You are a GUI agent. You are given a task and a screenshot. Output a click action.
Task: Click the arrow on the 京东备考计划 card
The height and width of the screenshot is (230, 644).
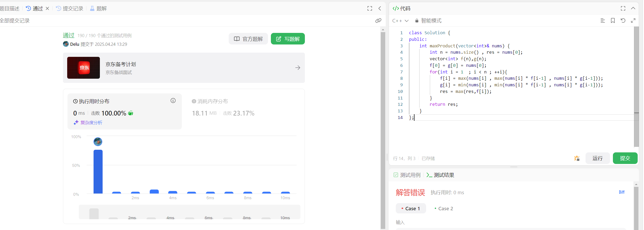coord(298,68)
